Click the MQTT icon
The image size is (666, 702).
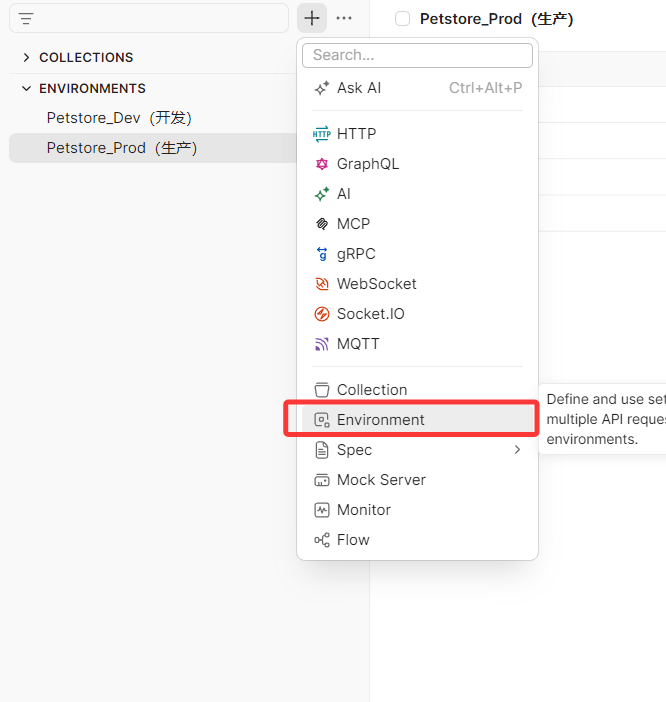pyautogui.click(x=322, y=344)
